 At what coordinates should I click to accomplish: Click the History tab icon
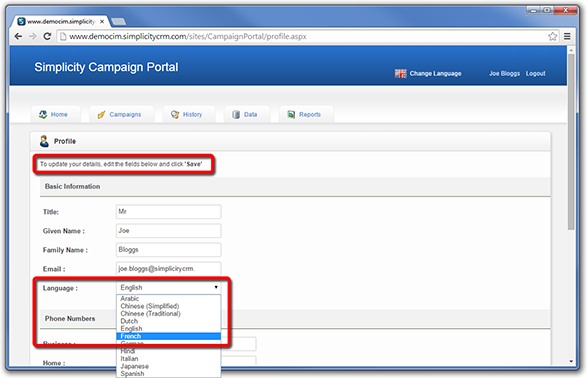(x=175, y=114)
